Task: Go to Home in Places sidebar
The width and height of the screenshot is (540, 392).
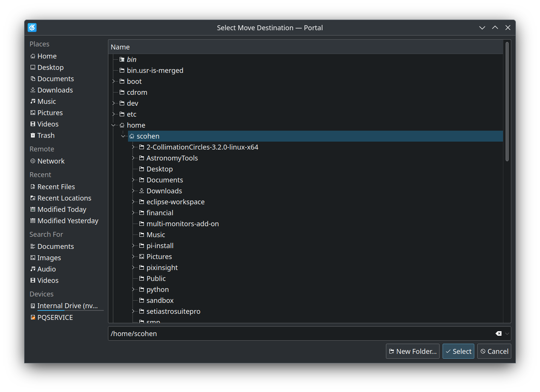Action: pos(47,56)
